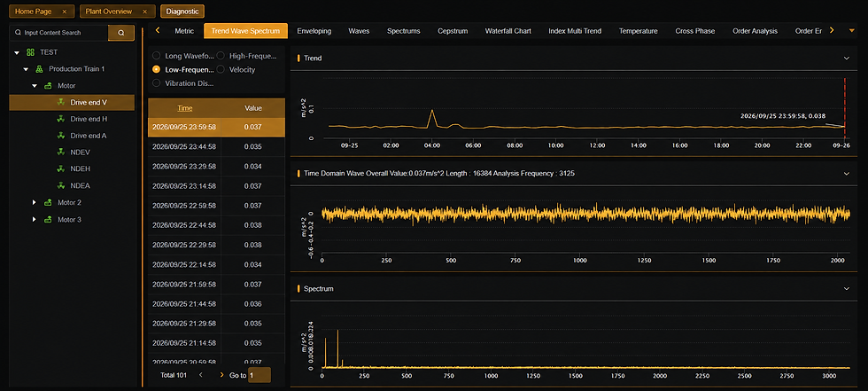Collapse the Production Train 1 node
The height and width of the screenshot is (391, 868).
[x=26, y=69]
